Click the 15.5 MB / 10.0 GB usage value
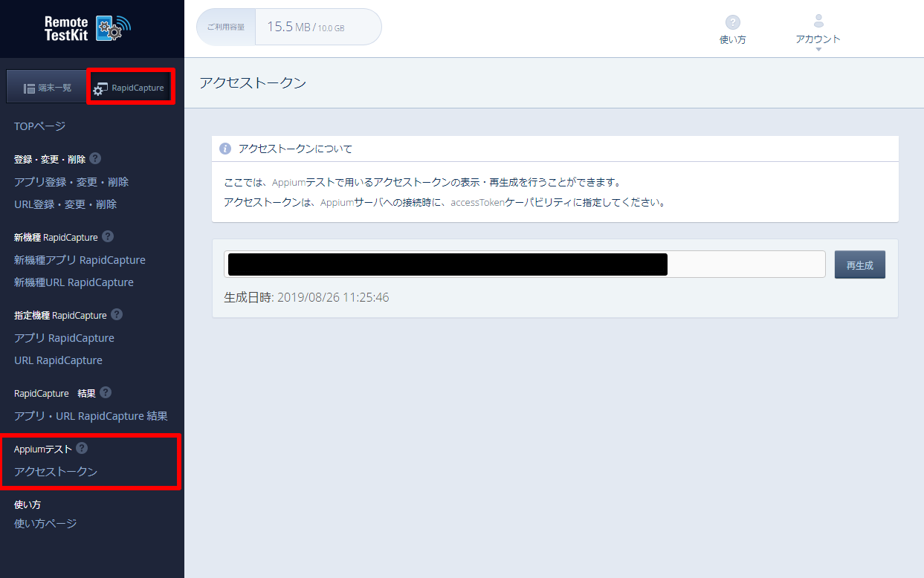Image resolution: width=924 pixels, height=578 pixels. (x=306, y=27)
